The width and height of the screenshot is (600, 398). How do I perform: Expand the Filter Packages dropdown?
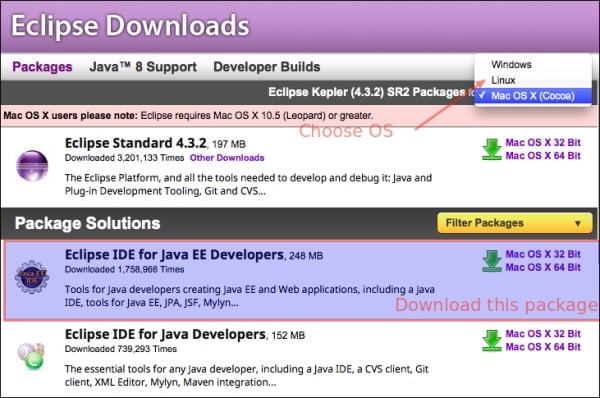515,223
